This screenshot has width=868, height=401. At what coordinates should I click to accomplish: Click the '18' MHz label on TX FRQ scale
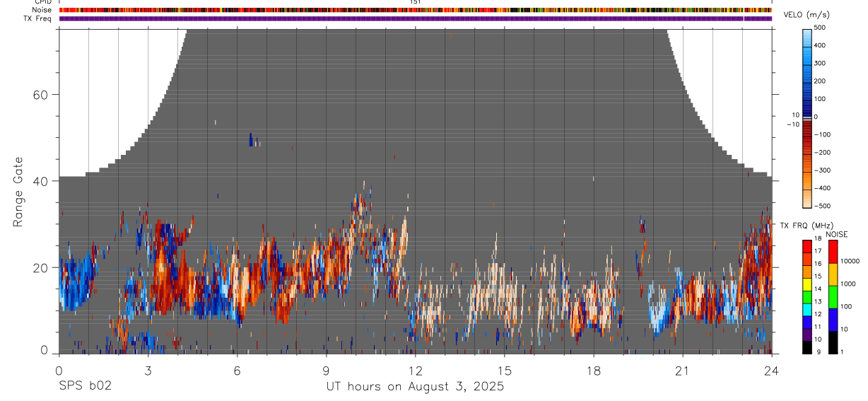coord(818,238)
